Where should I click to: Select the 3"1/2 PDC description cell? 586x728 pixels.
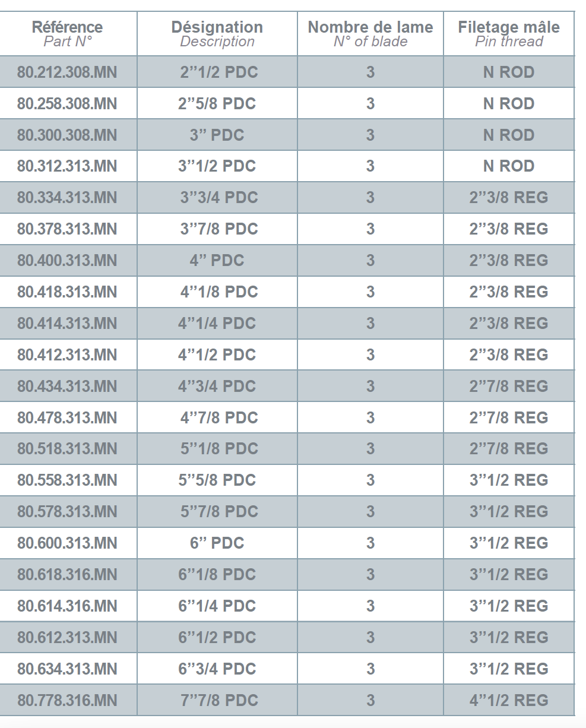(x=217, y=166)
